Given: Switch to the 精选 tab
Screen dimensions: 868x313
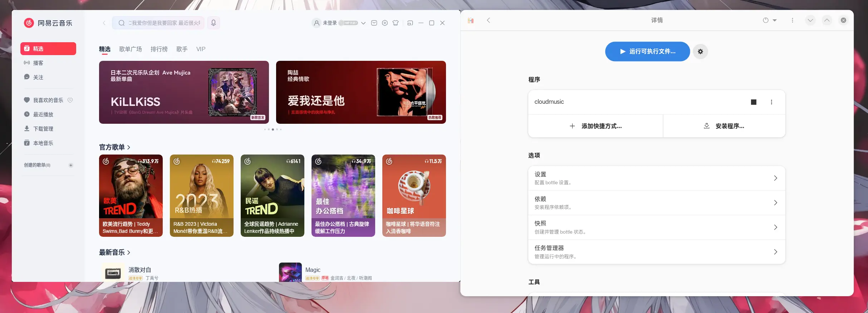Looking at the screenshot, I should point(105,49).
